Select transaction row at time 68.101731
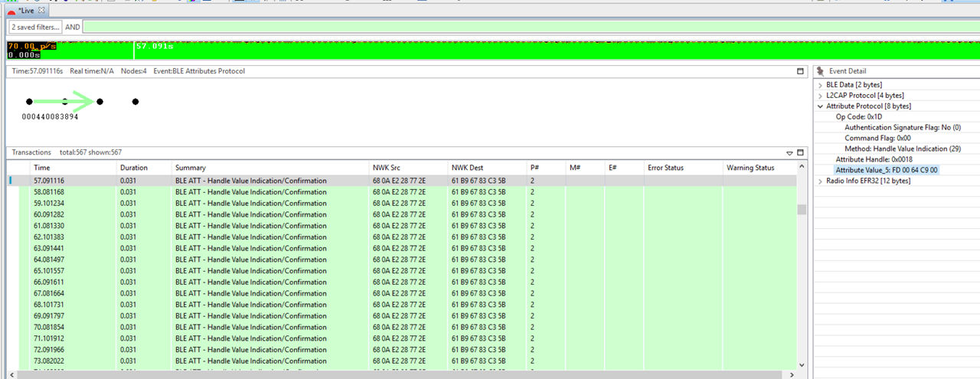The height and width of the screenshot is (379, 980). (x=402, y=305)
